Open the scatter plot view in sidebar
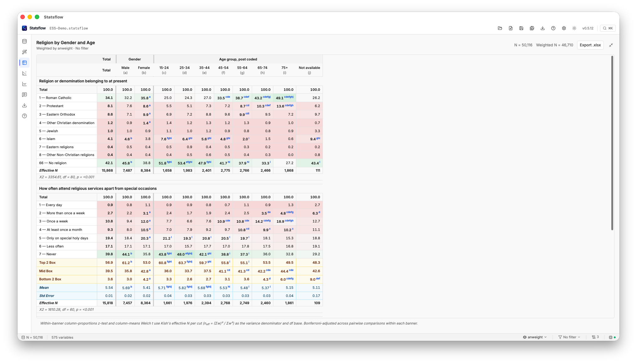The height and width of the screenshot is (364, 637). (x=24, y=73)
